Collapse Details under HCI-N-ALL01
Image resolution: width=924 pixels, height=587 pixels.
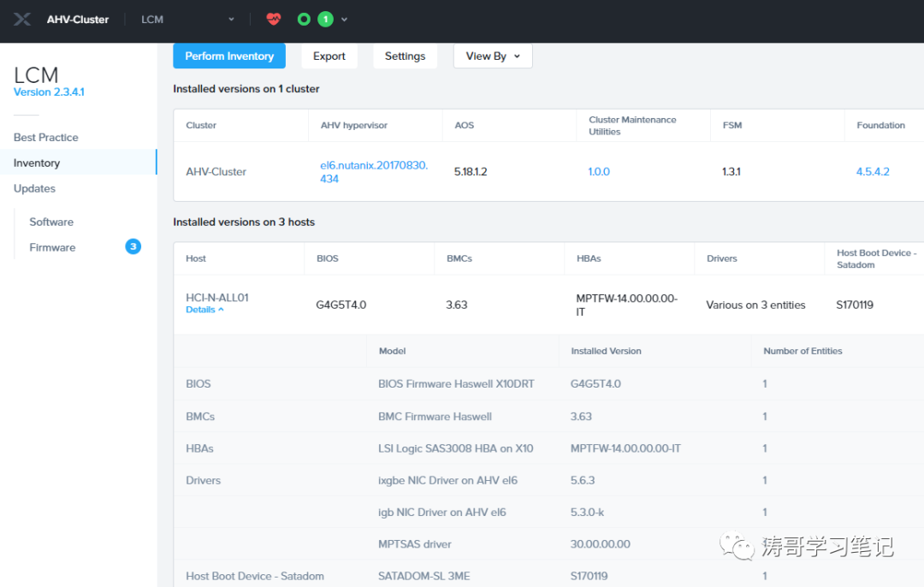point(204,310)
